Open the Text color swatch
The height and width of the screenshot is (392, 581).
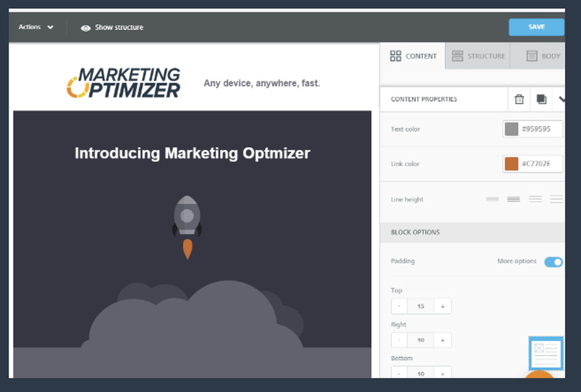[x=511, y=129]
